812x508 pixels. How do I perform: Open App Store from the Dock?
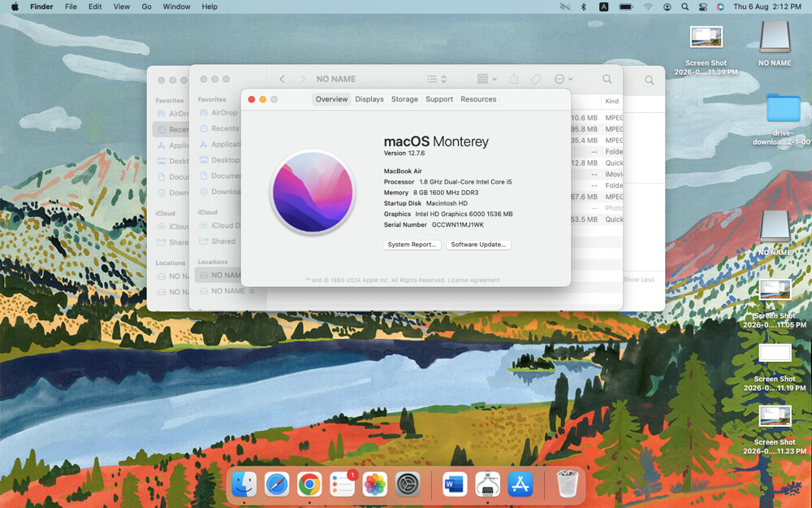(x=520, y=484)
